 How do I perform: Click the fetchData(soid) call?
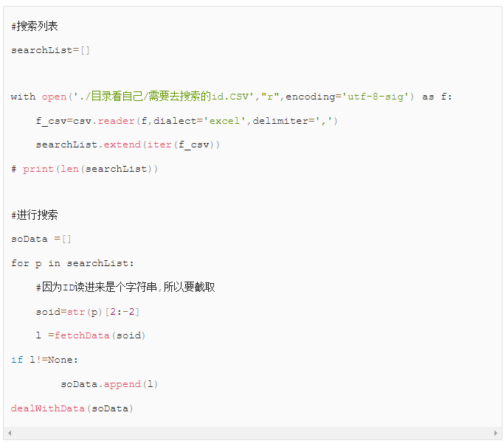(100, 335)
